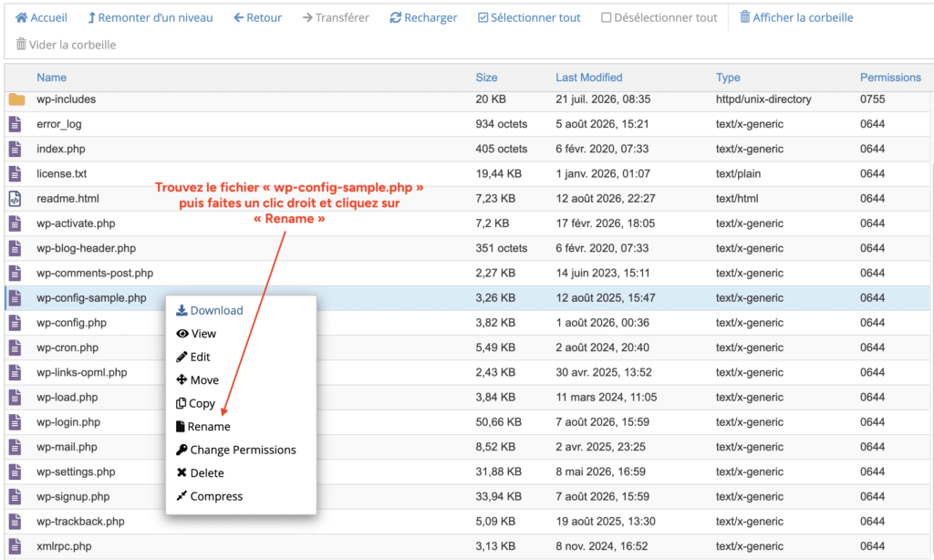Open Afficher la corbeille

tap(796, 18)
